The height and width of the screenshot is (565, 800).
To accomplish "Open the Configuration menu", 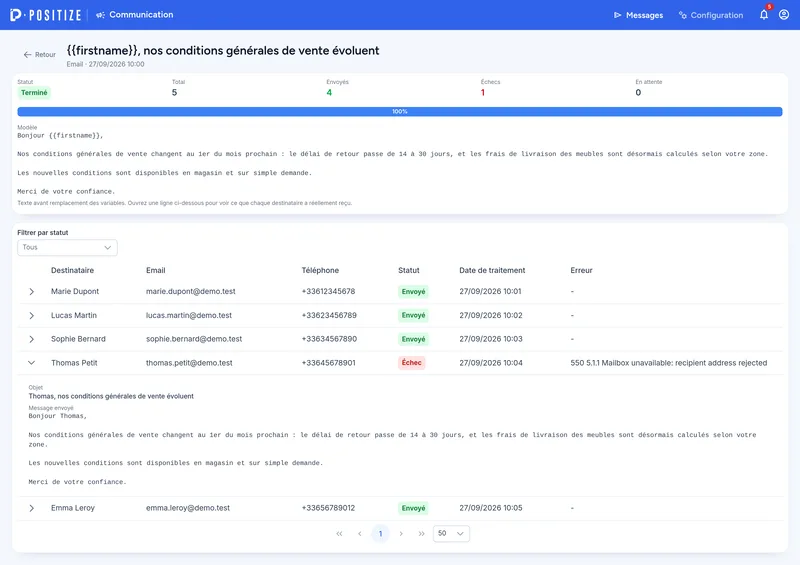I will [711, 15].
